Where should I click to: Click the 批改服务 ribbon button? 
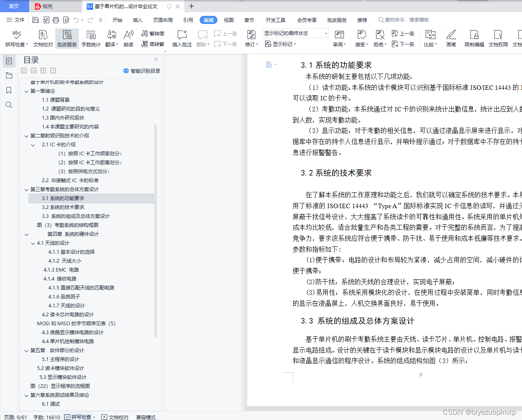pos(67,39)
